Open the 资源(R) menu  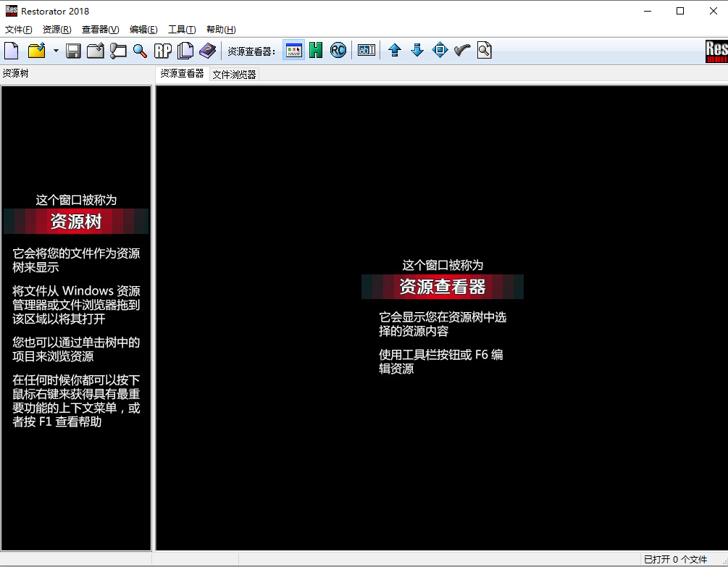(x=57, y=30)
